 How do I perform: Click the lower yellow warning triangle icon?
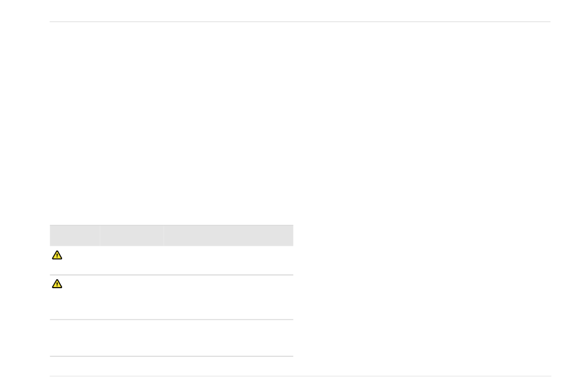[57, 284]
